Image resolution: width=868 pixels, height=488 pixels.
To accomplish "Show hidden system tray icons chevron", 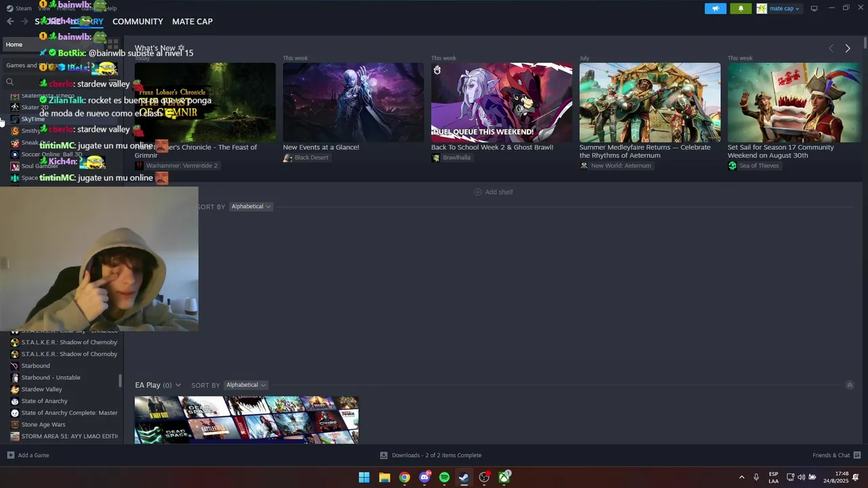I will tap(741, 477).
